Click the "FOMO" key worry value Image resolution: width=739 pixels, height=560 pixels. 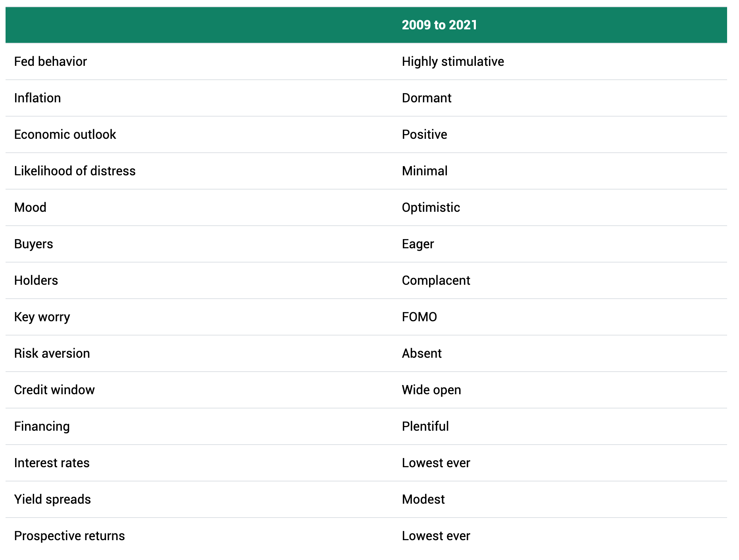tap(420, 317)
